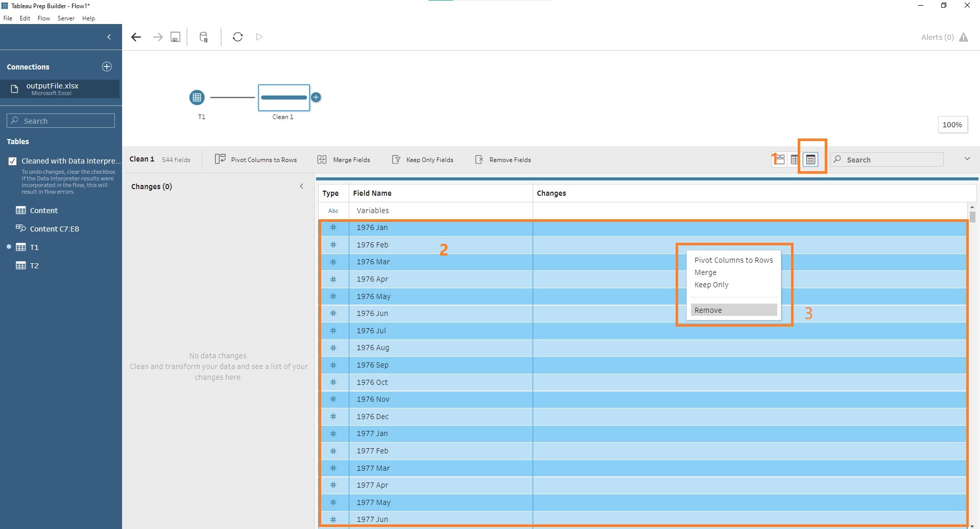Switch to list view icon
The height and width of the screenshot is (529, 980).
pyautogui.click(x=810, y=159)
